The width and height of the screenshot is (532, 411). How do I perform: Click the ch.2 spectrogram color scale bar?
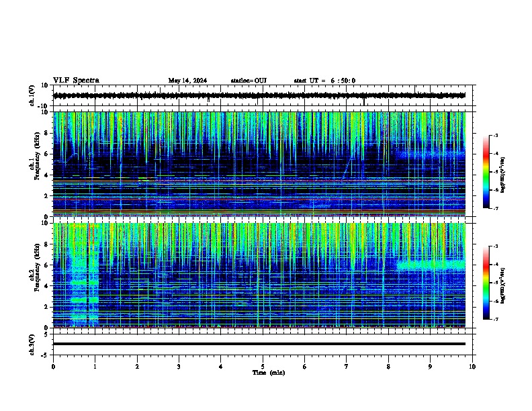pos(486,283)
